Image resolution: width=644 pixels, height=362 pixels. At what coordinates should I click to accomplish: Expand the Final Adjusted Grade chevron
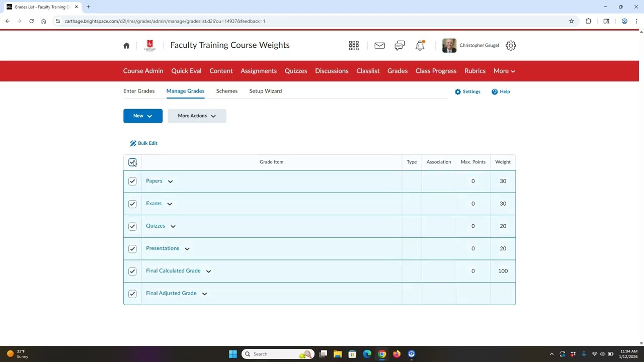(x=204, y=294)
